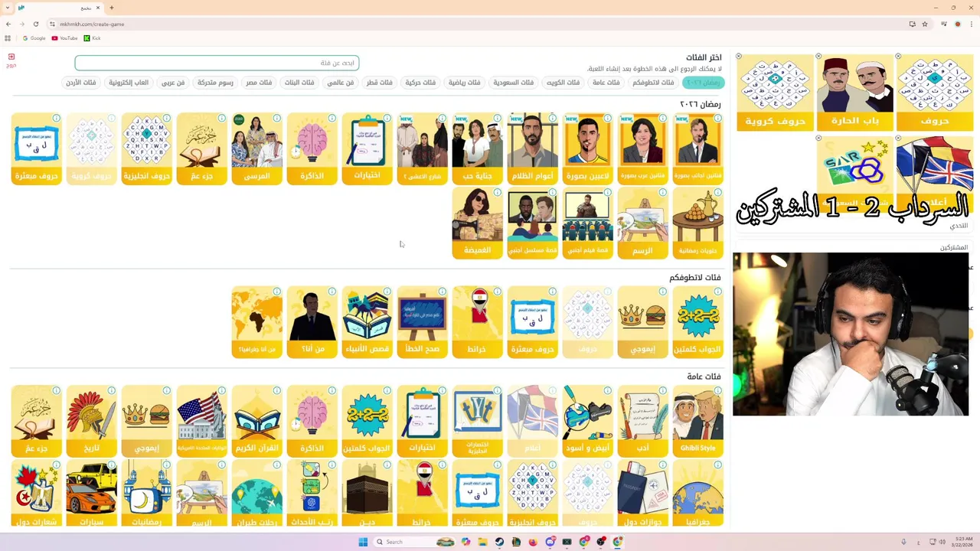
Task: Select the قصص الأنبياء category card
Action: [367, 322]
